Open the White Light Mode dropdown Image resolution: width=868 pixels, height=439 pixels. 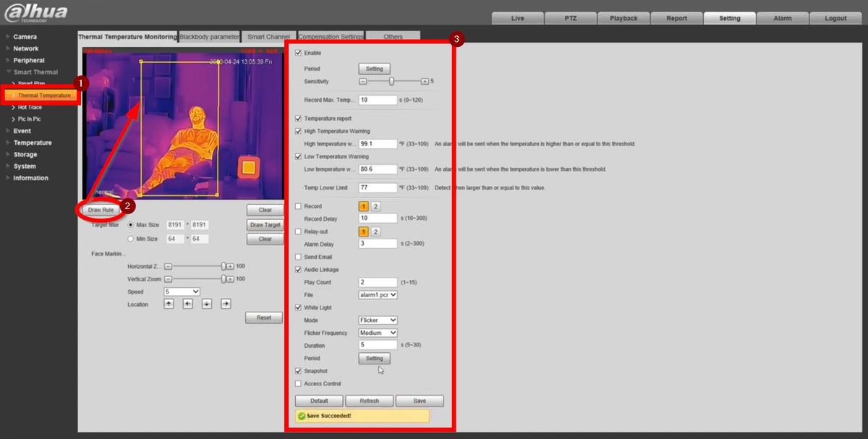[x=378, y=320]
